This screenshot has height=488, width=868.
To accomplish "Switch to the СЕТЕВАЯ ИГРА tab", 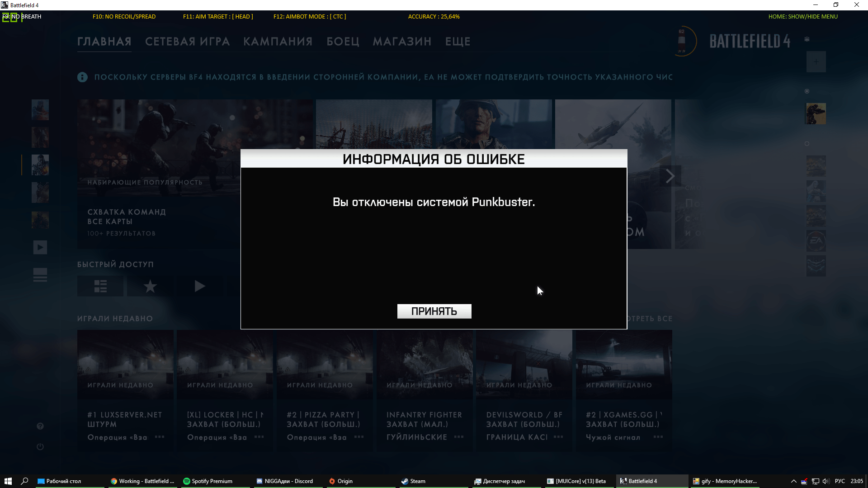I will click(187, 42).
